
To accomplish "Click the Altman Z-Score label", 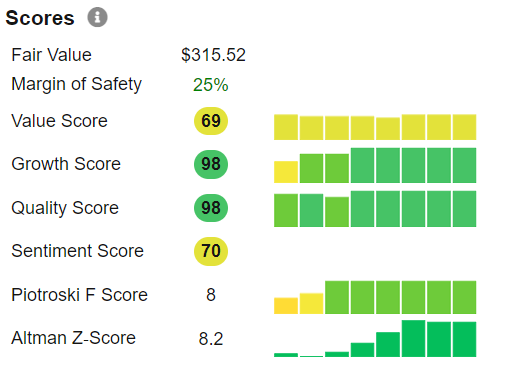I will 73,338.
